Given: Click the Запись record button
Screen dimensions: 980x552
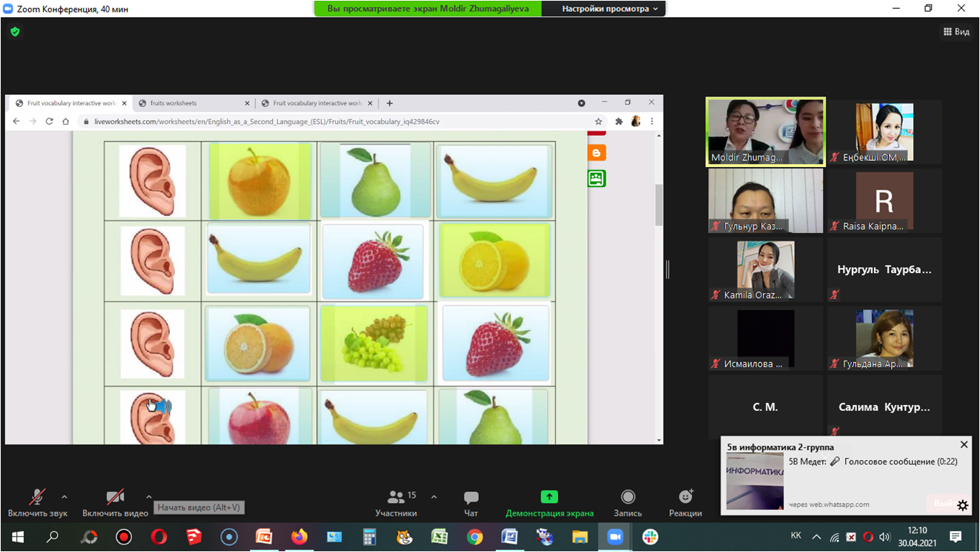Looking at the screenshot, I should (628, 502).
